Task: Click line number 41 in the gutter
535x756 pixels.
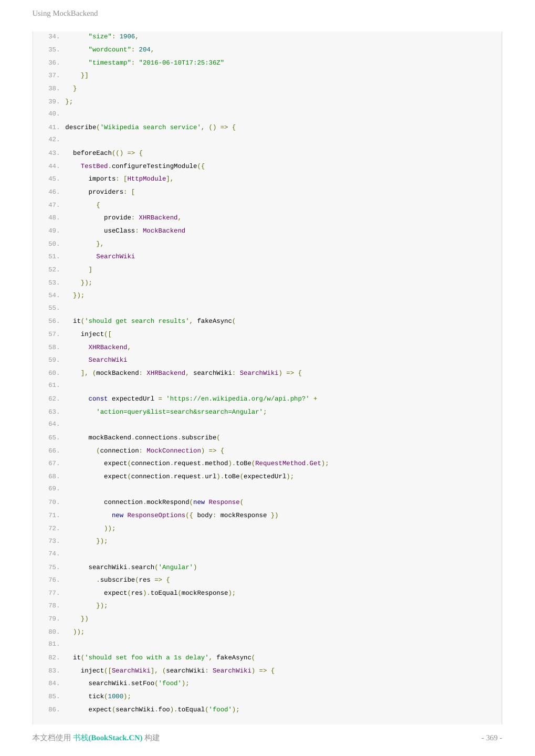Action: [x=54, y=128]
